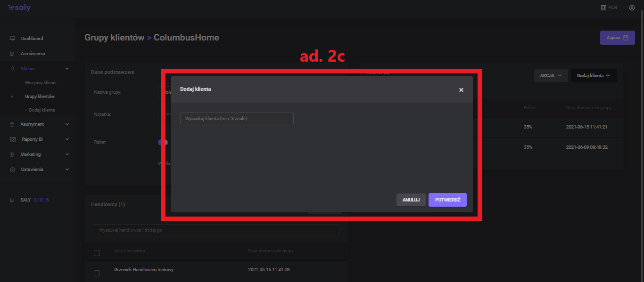The width and height of the screenshot is (644, 282).
Task: Tick checkbox for Grzesiek Handlowiec testowy
Action: pos(97,273)
